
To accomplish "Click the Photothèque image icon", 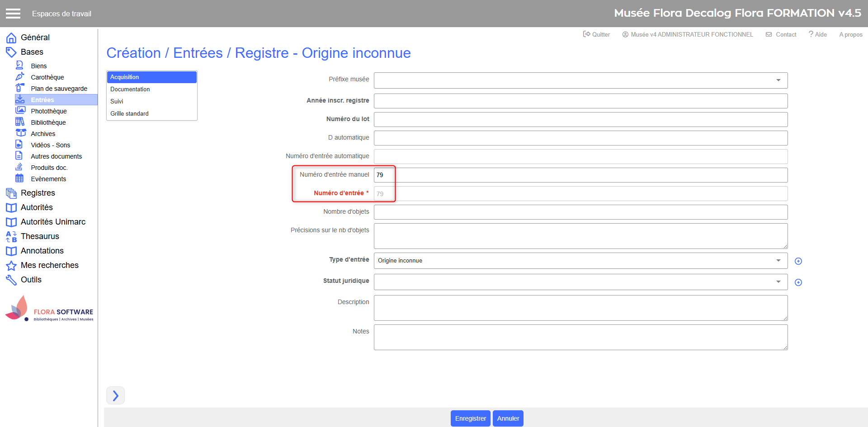I will click(20, 111).
